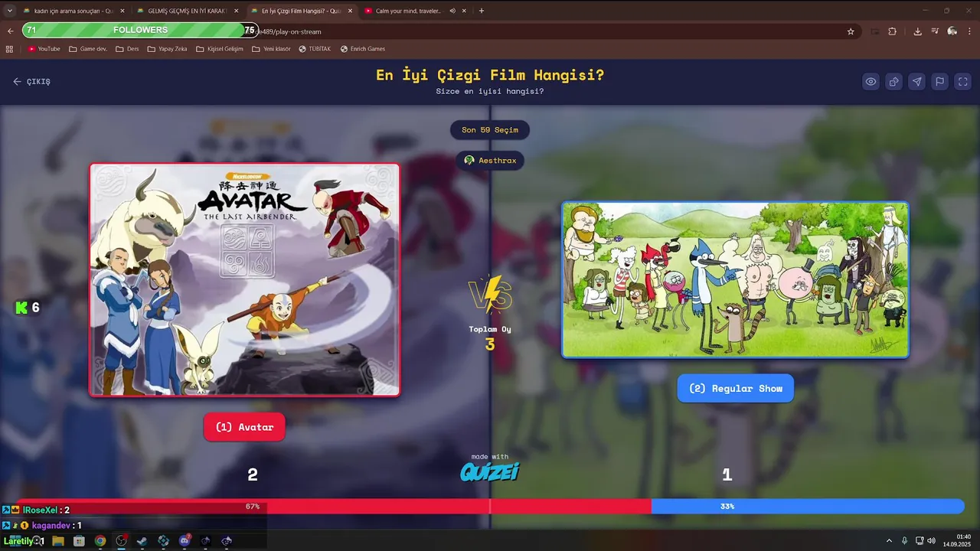The height and width of the screenshot is (551, 980).
Task: Open Discord from the taskbar
Action: [x=185, y=541]
